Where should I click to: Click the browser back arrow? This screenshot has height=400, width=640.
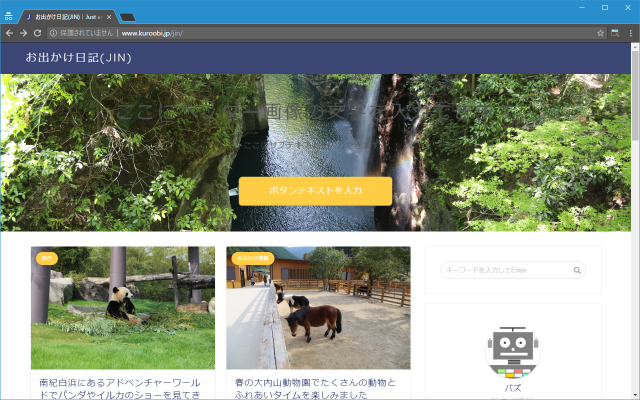(x=9, y=33)
